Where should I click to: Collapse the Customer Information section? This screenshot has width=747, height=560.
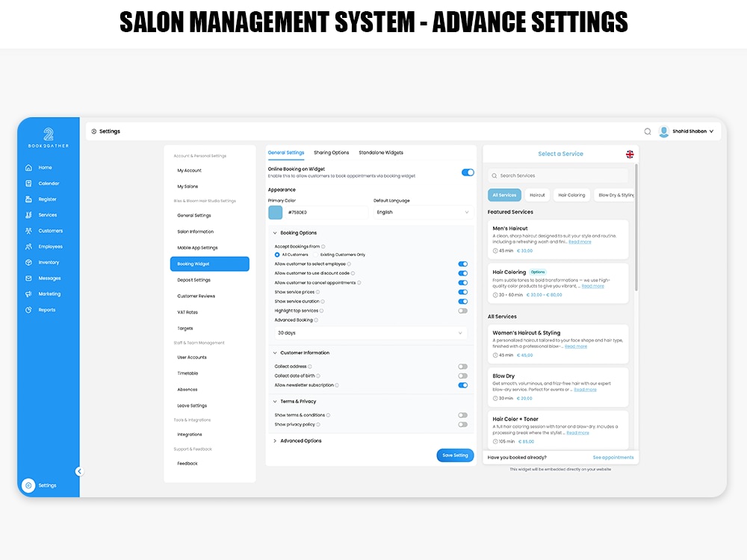coord(275,353)
